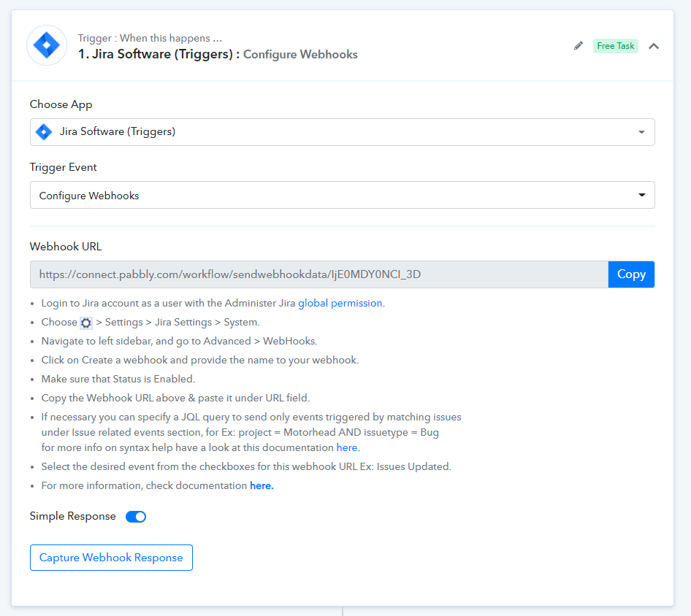Copy the webhook URL with the Copy button
Viewport: 691px width, 616px height.
click(631, 274)
